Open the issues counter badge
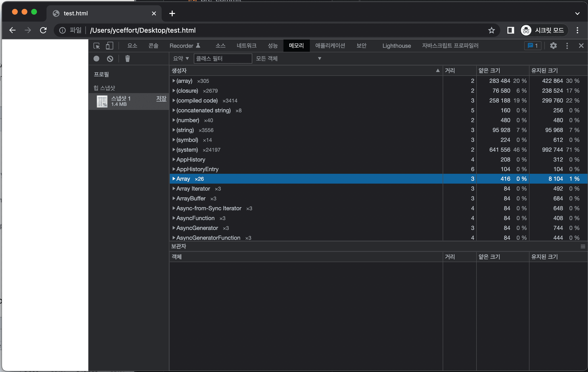Viewport: 588px width, 372px height. pos(532,45)
